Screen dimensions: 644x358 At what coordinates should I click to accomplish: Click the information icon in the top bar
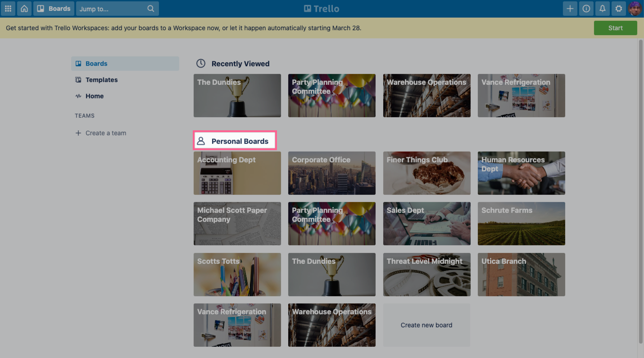586,8
